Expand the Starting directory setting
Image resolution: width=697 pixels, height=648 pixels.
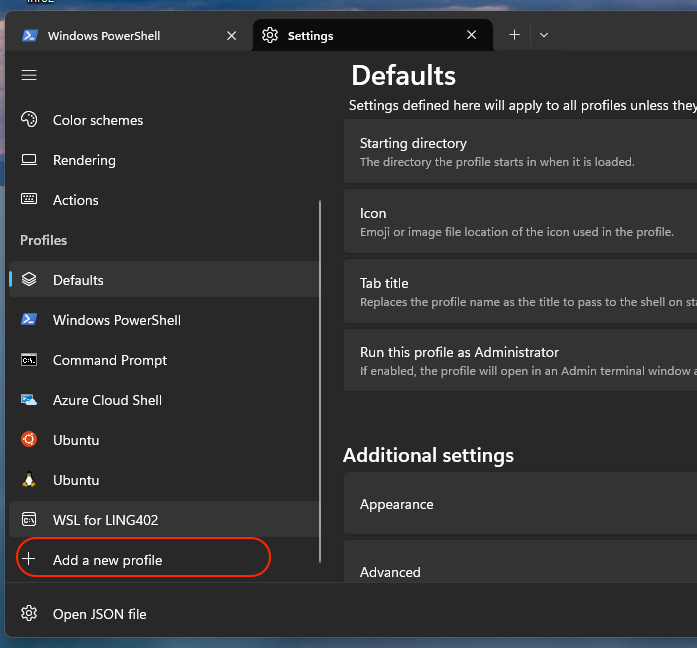point(521,151)
